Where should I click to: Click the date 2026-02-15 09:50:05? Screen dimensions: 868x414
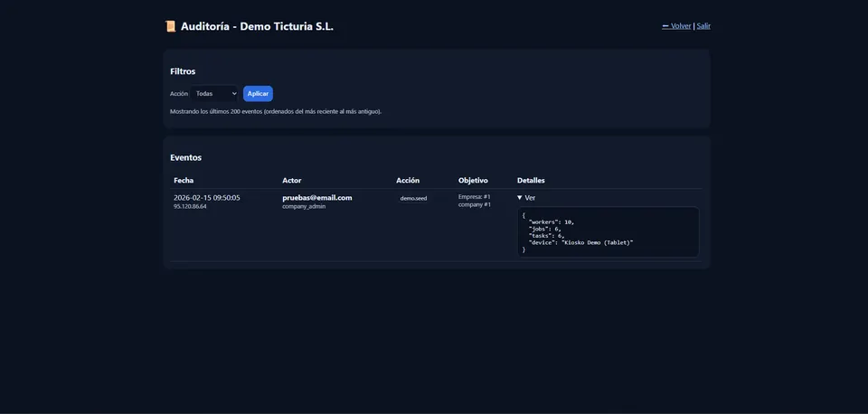[x=207, y=198]
